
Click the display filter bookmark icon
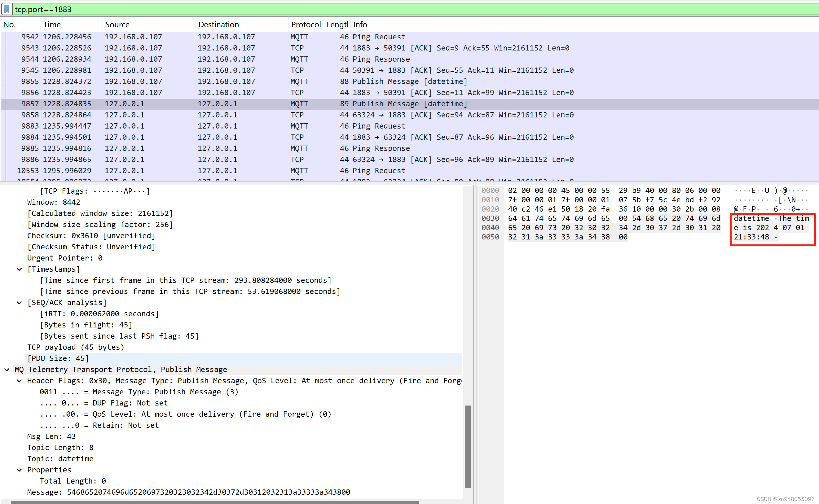(x=7, y=9)
